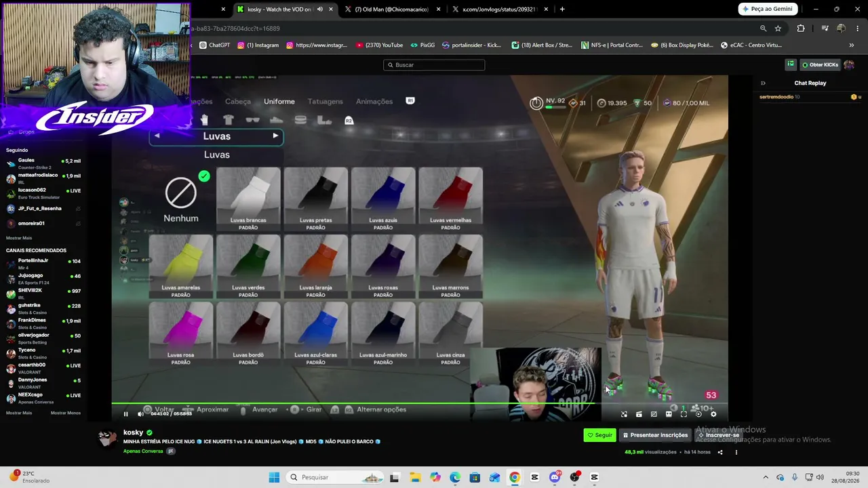This screenshot has height=488, width=868.
Task: Show more bookmarks via the chevron
Action: [852, 45]
